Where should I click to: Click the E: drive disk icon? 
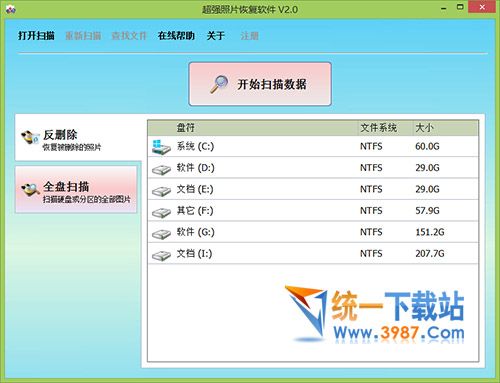[161, 191]
